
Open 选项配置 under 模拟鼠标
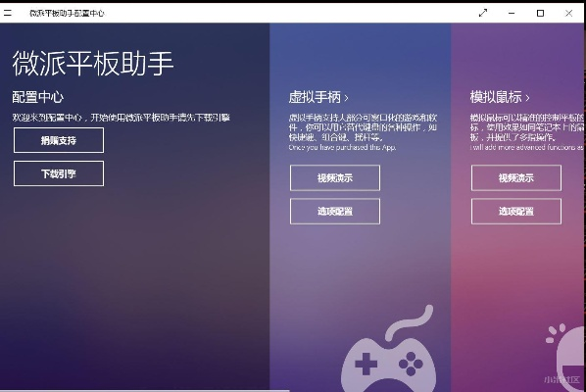[x=516, y=212]
